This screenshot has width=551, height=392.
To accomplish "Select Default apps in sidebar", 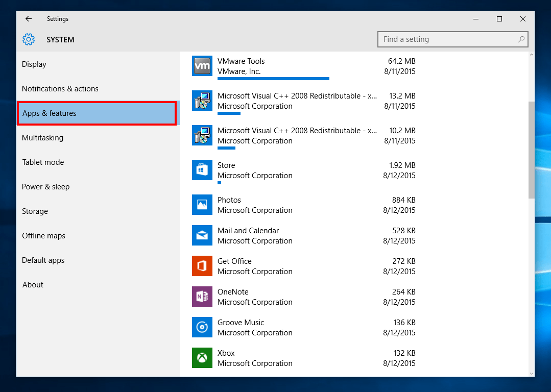I will click(43, 260).
